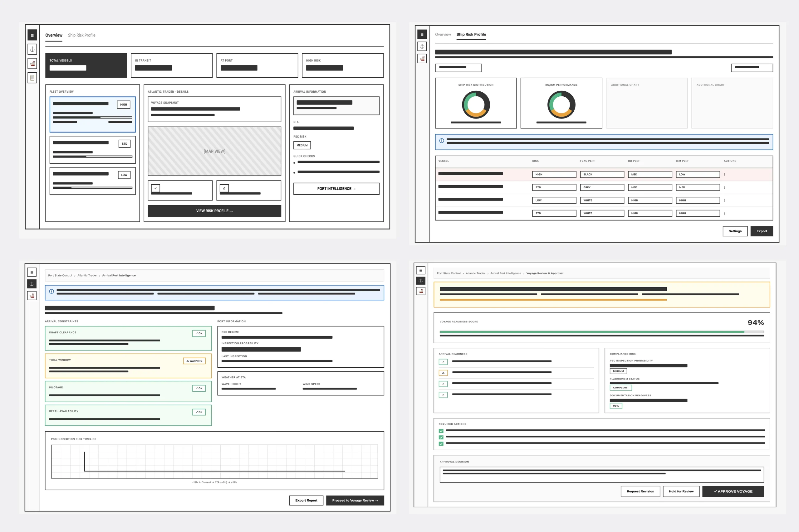
Task: Click the VIEW RISK PROFILE button
Action: point(214,211)
